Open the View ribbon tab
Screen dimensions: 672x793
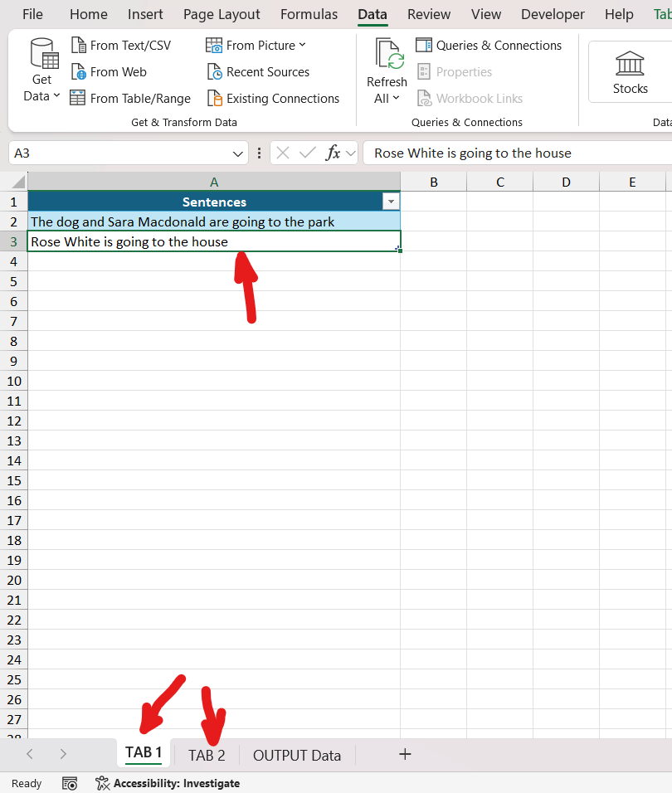486,14
